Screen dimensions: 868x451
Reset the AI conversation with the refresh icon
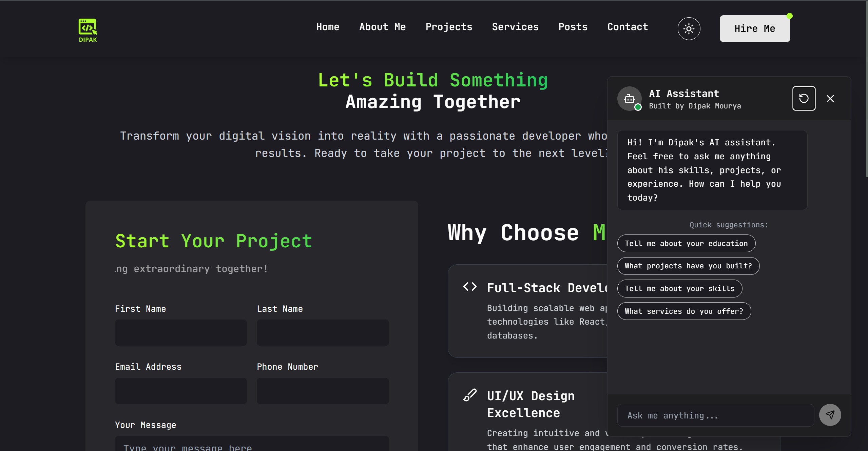[x=804, y=98]
